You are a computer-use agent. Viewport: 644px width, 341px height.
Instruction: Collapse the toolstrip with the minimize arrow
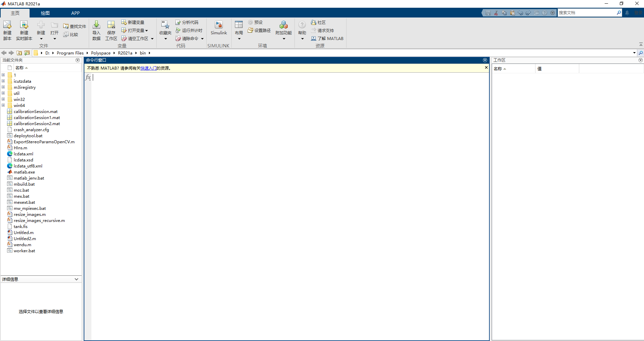[641, 44]
